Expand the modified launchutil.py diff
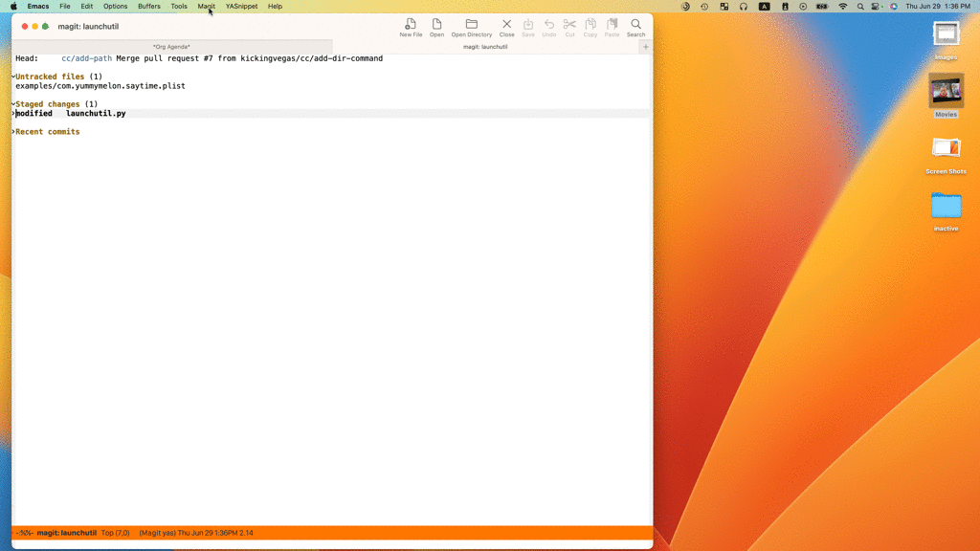 coord(13,114)
